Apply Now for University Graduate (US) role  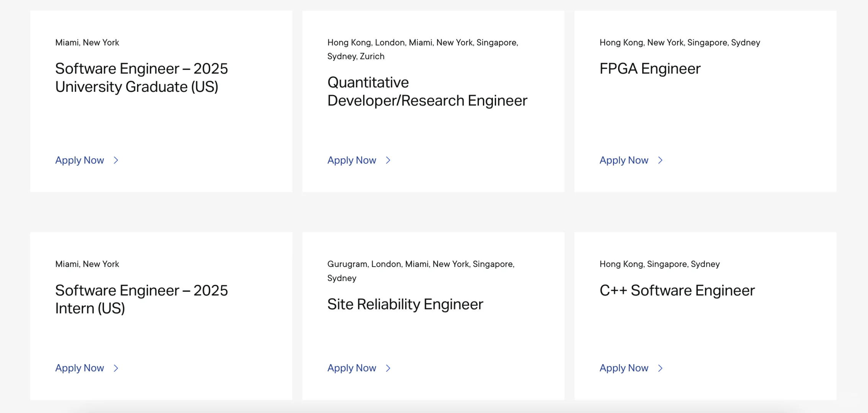80,160
